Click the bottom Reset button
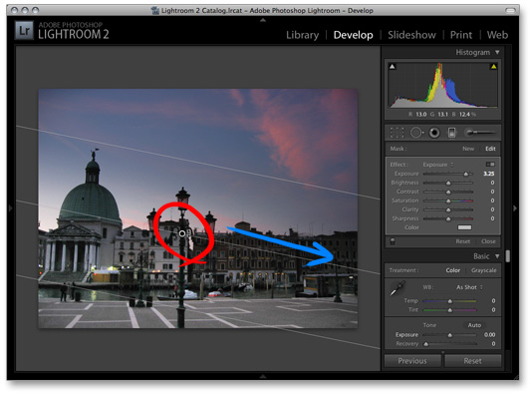This screenshot has width=532, height=395. 472,361
